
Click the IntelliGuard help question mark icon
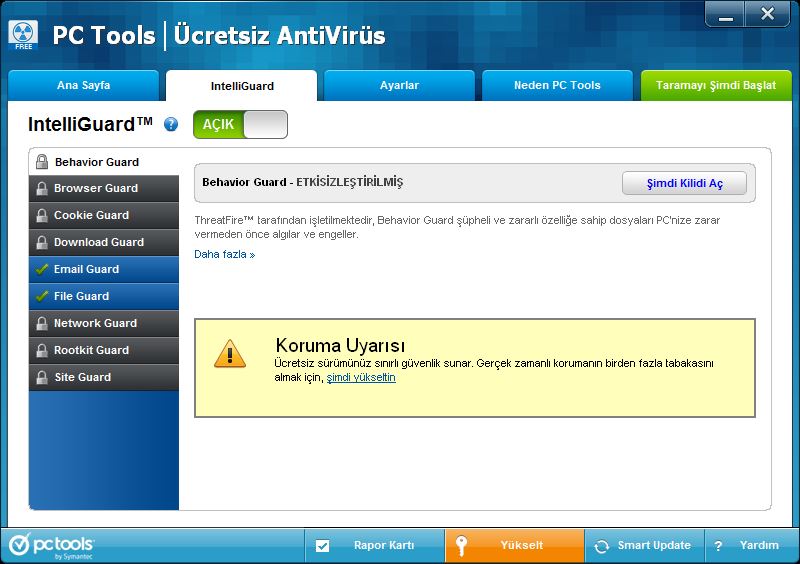click(171, 124)
